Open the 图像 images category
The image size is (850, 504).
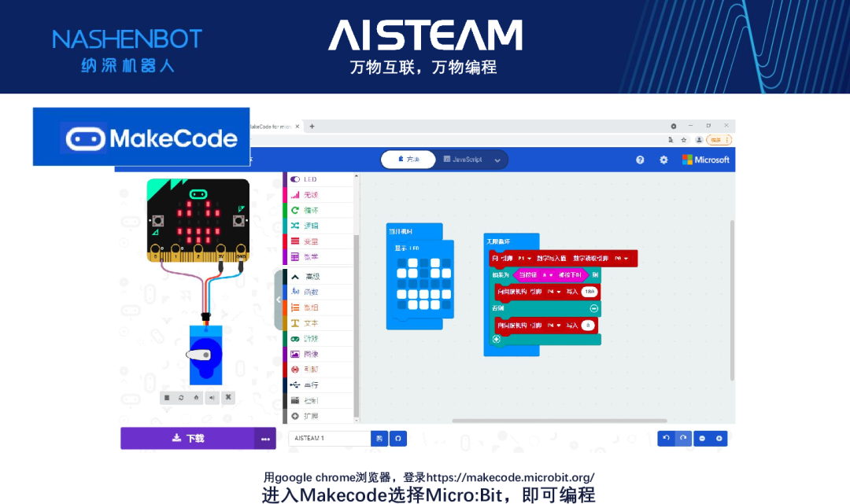(x=320, y=354)
